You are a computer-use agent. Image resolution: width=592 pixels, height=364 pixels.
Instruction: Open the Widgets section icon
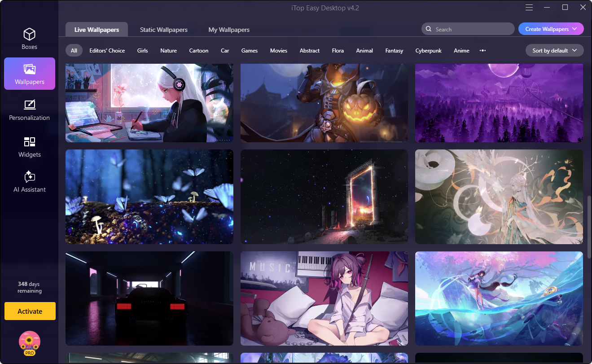(30, 142)
